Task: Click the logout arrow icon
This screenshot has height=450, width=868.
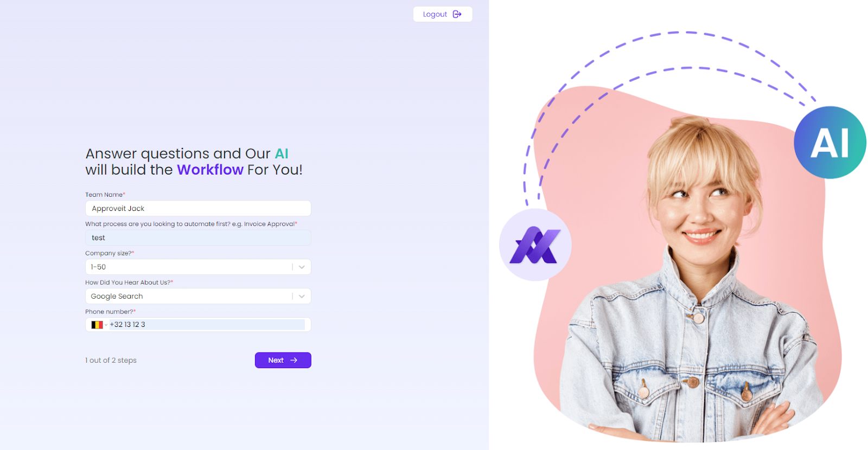Action: tap(457, 14)
